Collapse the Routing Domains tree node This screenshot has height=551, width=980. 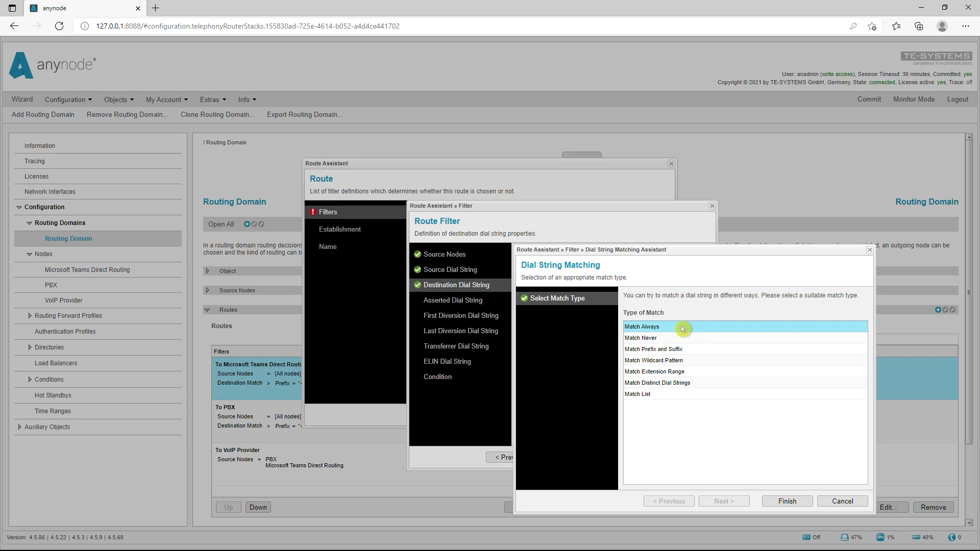click(x=30, y=223)
